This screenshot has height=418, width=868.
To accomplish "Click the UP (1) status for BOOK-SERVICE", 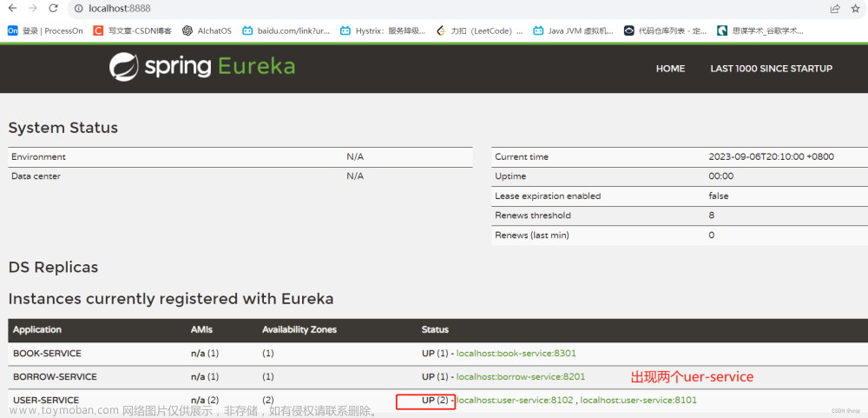I will coord(435,353).
